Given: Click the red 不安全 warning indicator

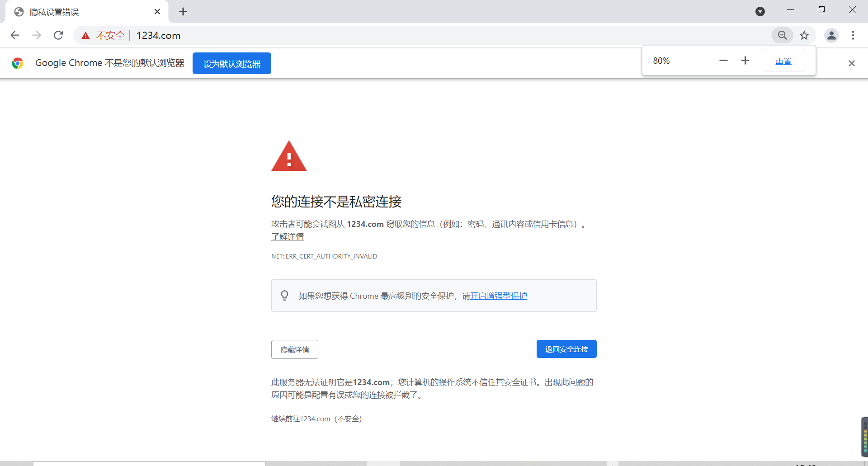Looking at the screenshot, I should [x=103, y=35].
